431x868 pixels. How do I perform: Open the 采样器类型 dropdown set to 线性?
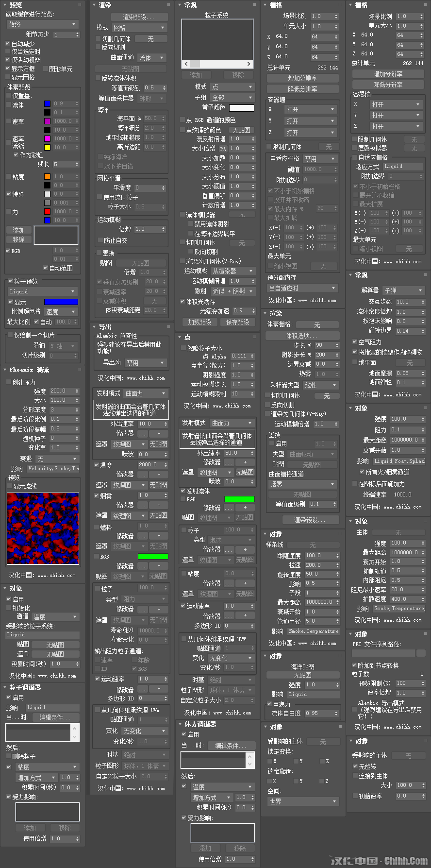click(320, 385)
